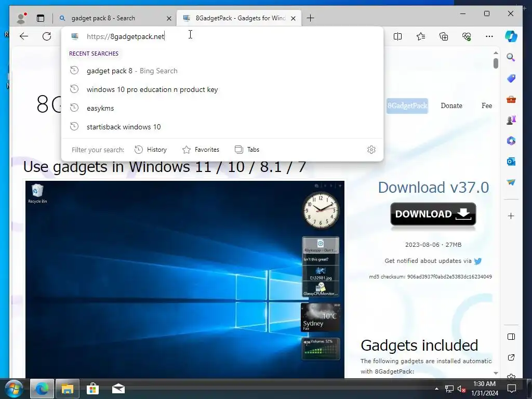Click the desktop gadgets screenshot image

tap(185, 280)
